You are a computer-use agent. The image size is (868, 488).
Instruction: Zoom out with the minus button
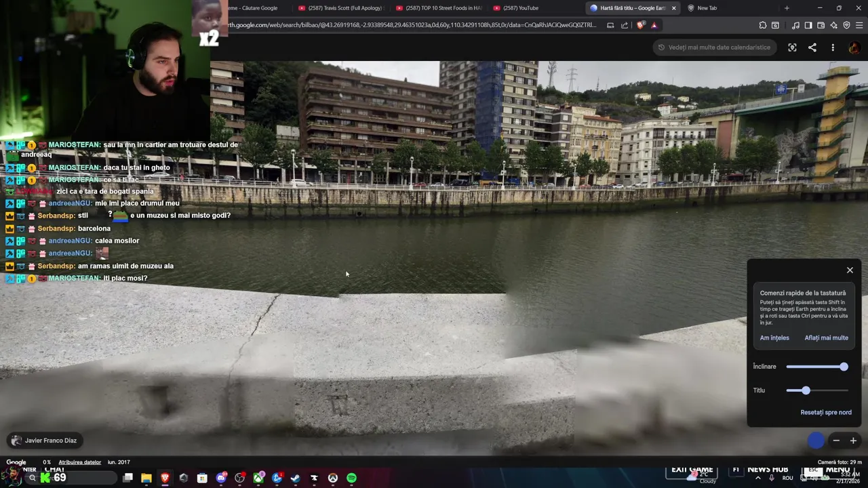pos(836,441)
